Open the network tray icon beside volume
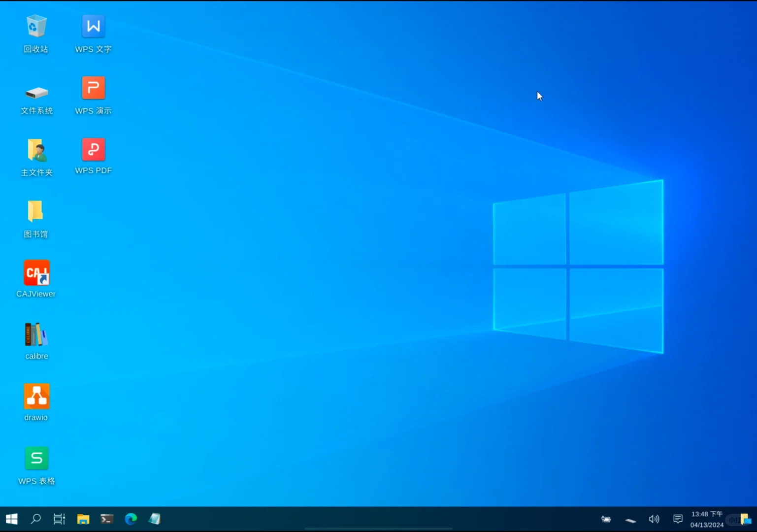Image resolution: width=757 pixels, height=532 pixels. [x=630, y=520]
